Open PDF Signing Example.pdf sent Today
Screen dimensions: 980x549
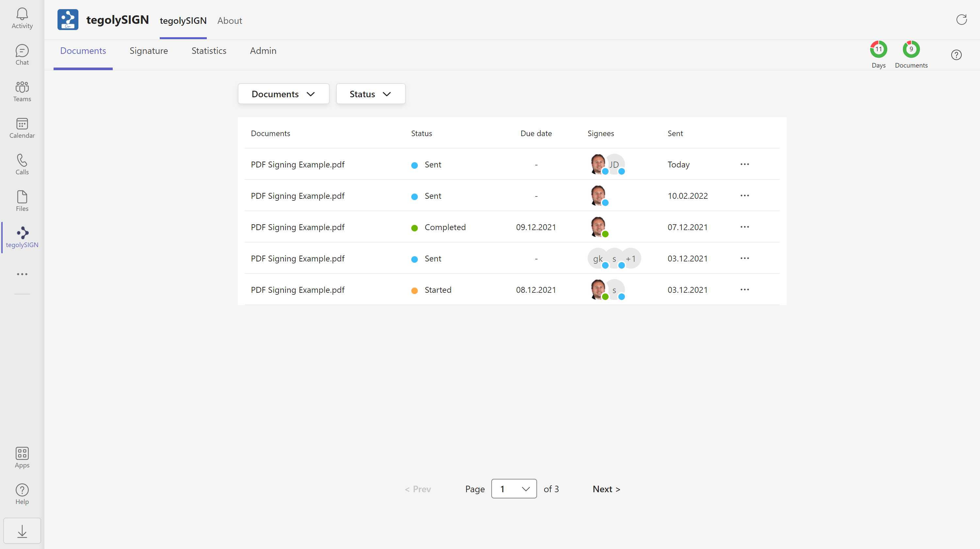click(x=298, y=164)
